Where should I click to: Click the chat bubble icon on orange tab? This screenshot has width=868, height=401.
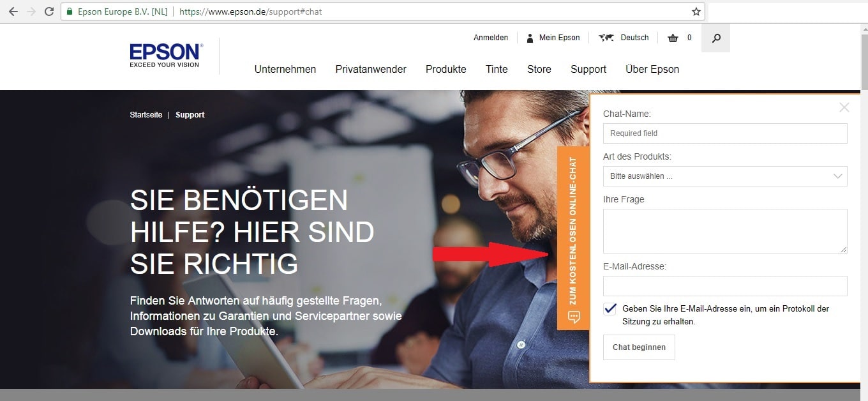(x=574, y=317)
